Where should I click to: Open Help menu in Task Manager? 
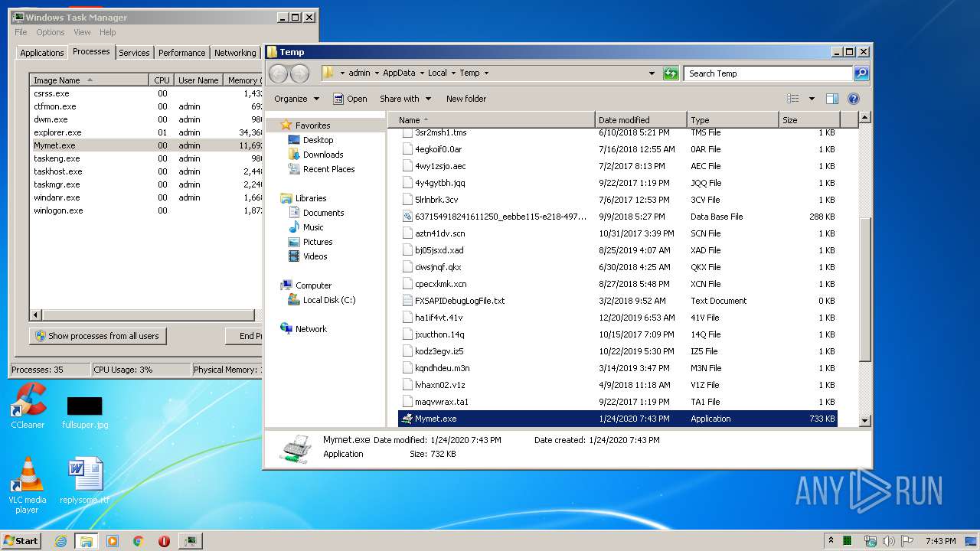(108, 32)
